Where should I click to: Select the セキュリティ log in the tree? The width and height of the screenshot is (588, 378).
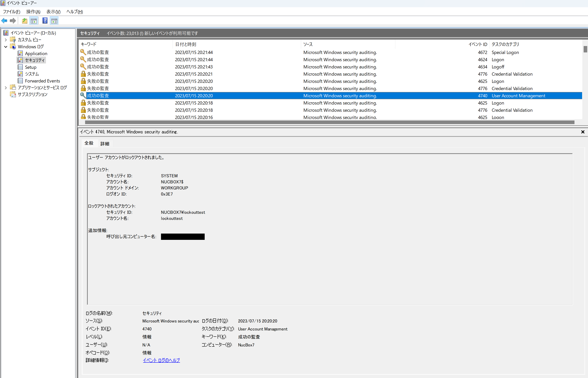[x=34, y=60]
